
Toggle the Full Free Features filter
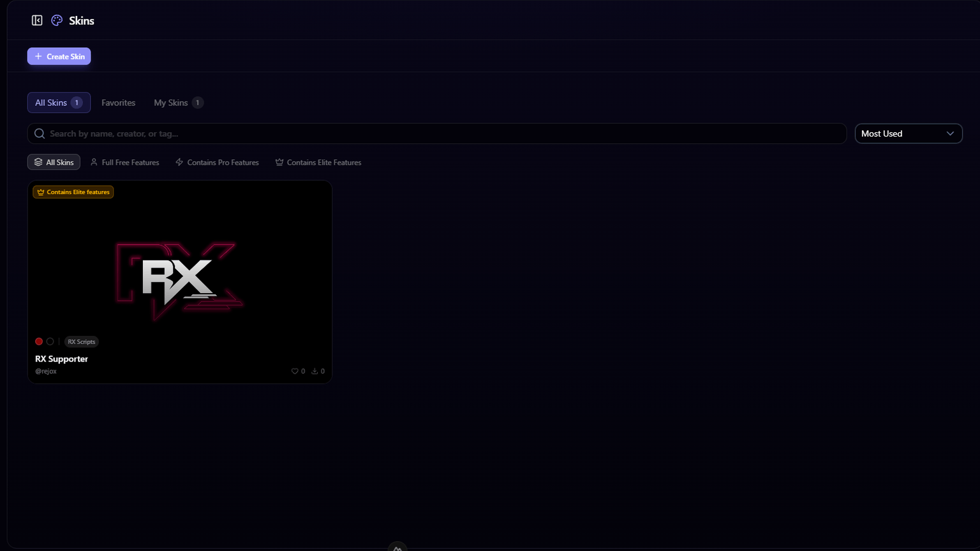click(124, 162)
